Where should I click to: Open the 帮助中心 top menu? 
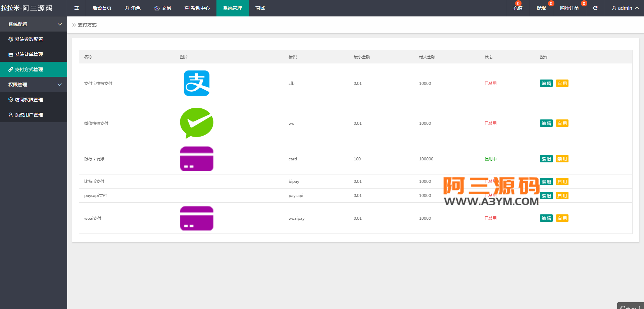click(x=197, y=8)
